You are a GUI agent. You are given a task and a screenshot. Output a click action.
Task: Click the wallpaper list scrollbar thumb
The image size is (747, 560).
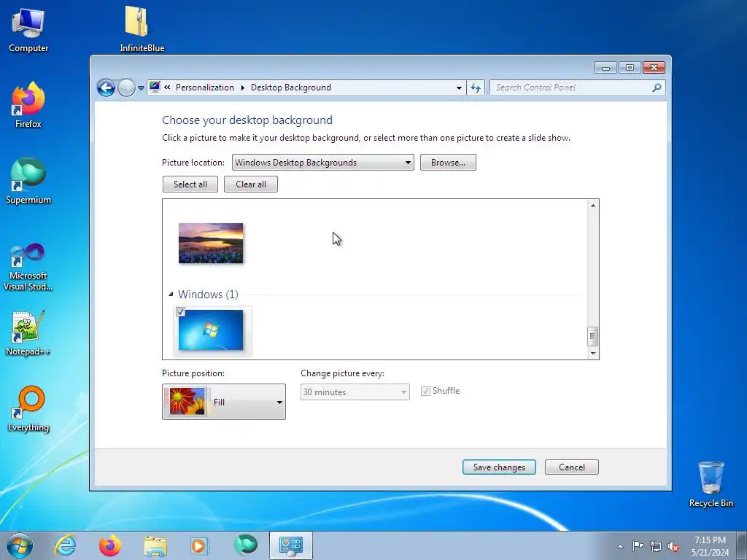[592, 336]
